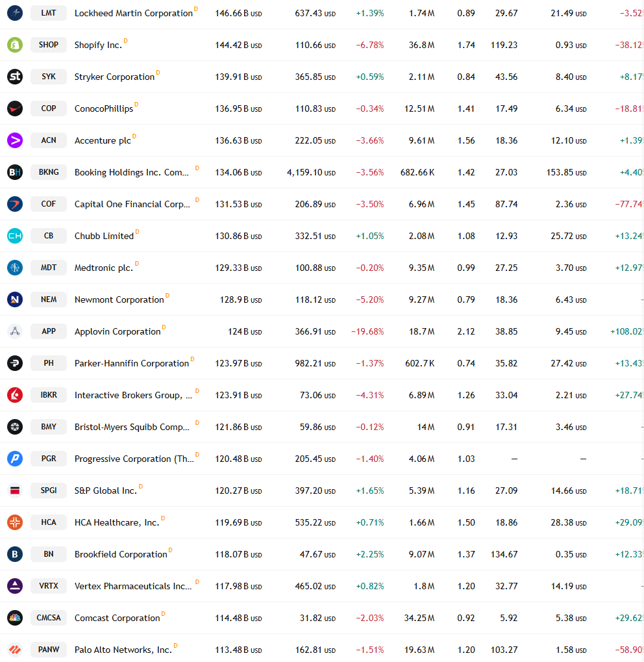This screenshot has height=662, width=644.
Task: Click the Capital One logo icon
Action: point(15,204)
